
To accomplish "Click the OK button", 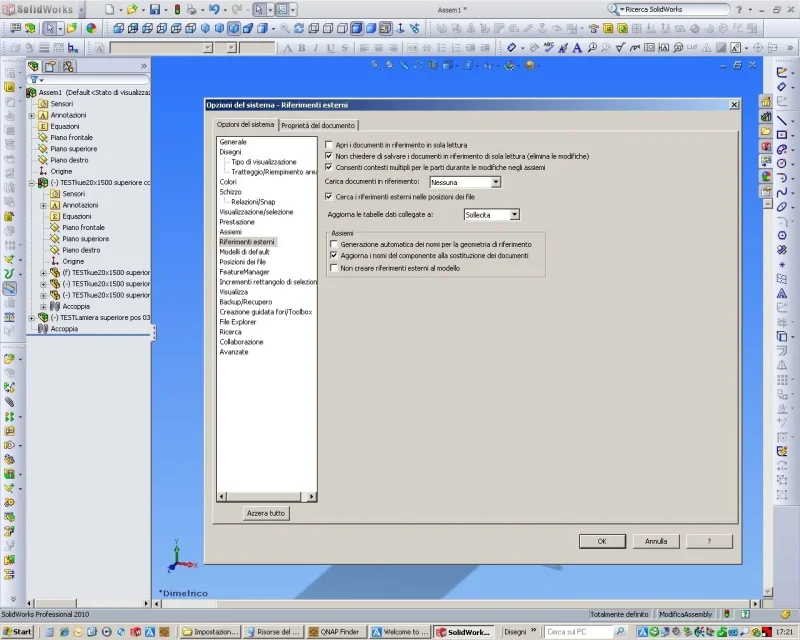I will [602, 541].
